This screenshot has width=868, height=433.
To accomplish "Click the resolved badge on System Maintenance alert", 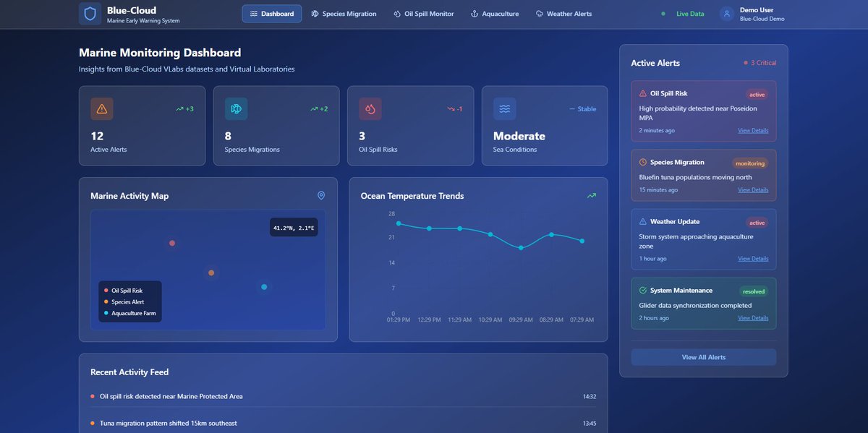I will pyautogui.click(x=752, y=291).
